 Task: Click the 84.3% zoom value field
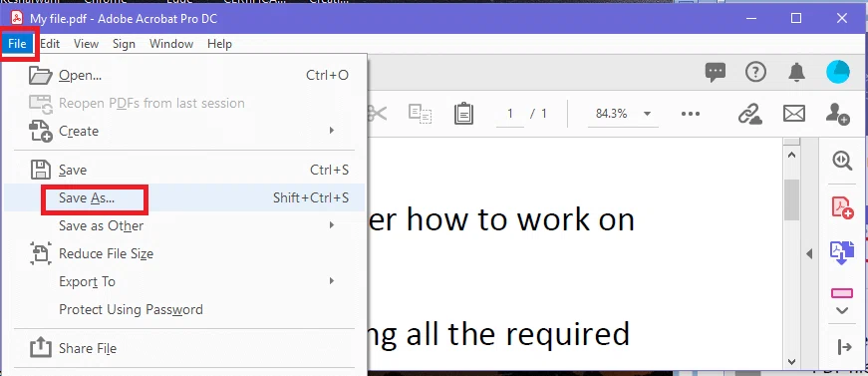point(611,114)
